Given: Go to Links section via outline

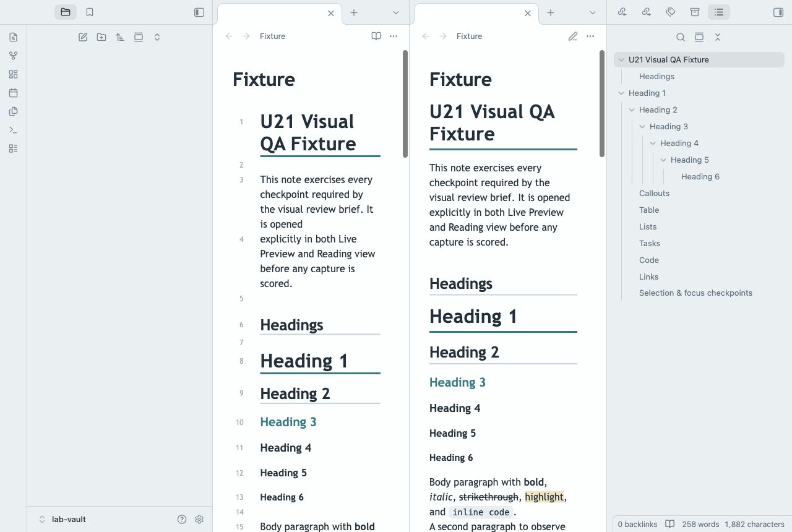Looking at the screenshot, I should point(648,277).
